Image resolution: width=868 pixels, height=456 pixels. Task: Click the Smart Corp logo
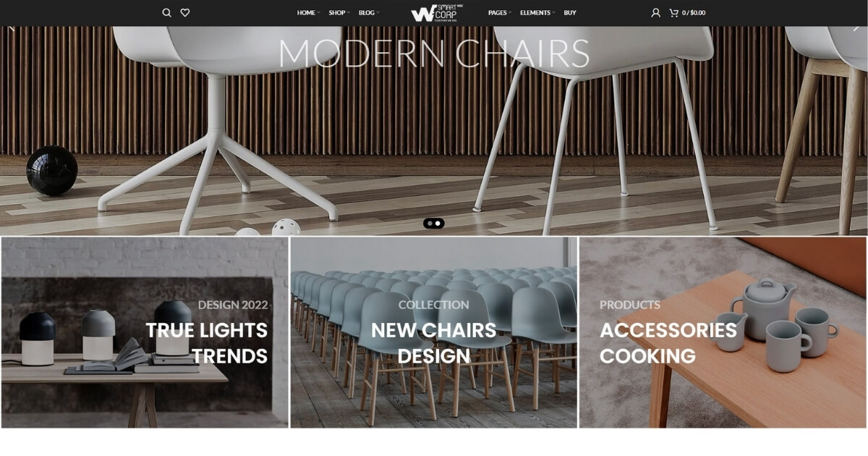438,13
